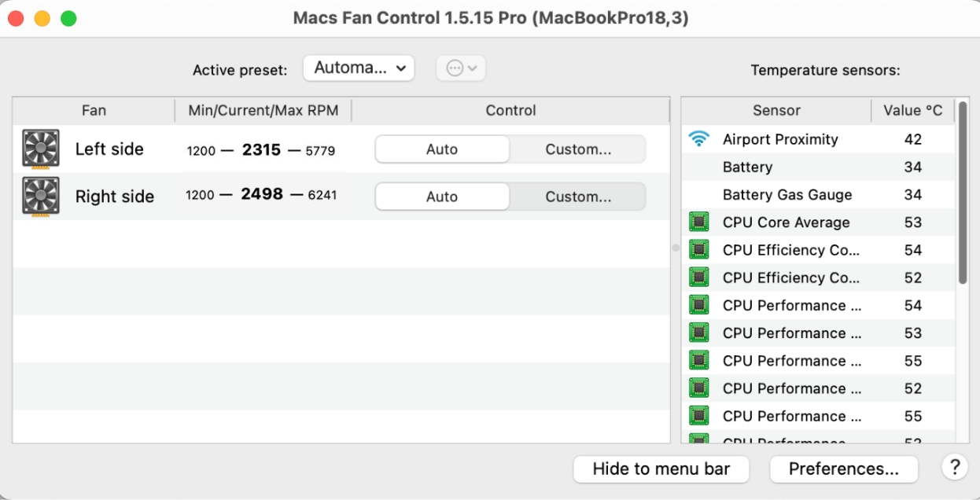Open the Active preset dropdown

[x=359, y=68]
